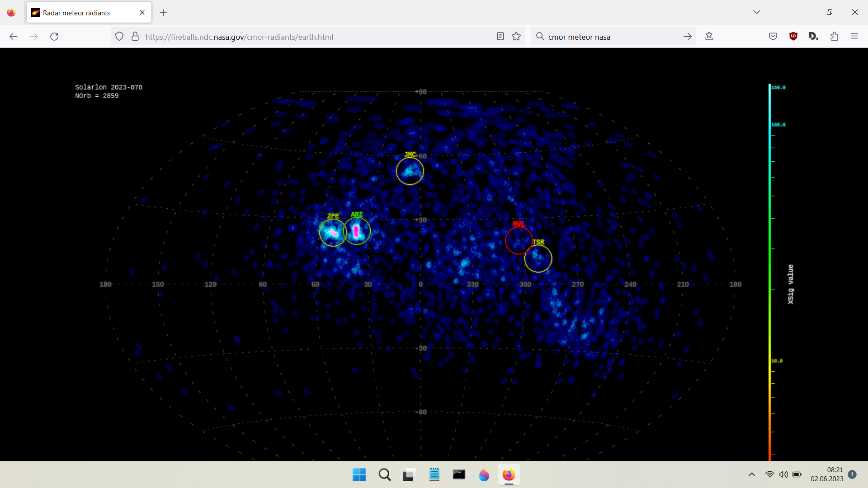Show hidden system tray icons
This screenshot has width=868, height=488.
(x=752, y=474)
